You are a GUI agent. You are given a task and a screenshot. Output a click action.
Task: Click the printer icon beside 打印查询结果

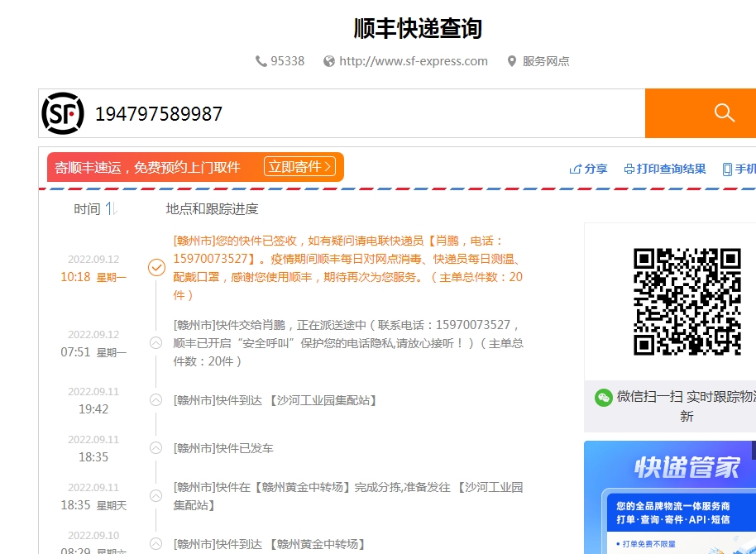pyautogui.click(x=629, y=169)
